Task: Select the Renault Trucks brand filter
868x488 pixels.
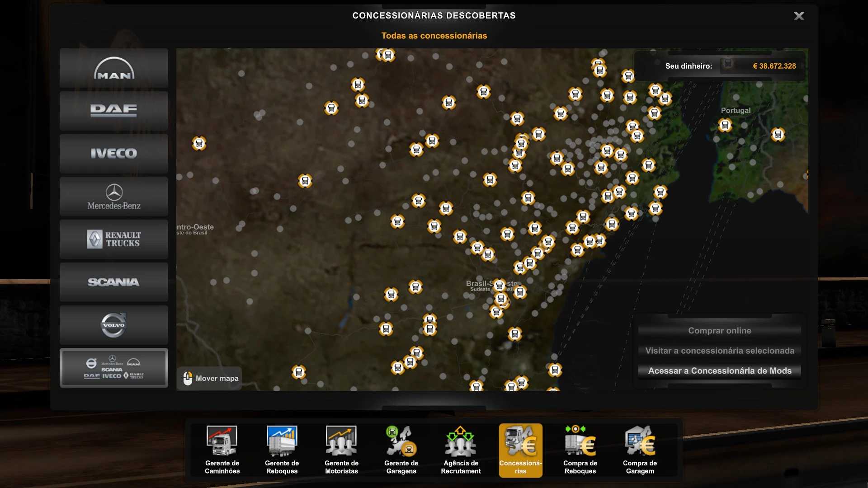Action: [113, 239]
